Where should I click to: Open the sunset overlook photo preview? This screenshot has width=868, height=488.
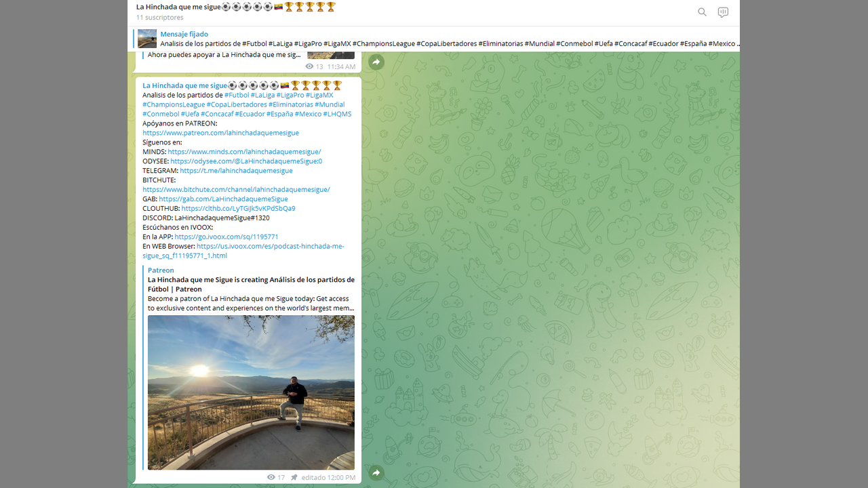[251, 392]
